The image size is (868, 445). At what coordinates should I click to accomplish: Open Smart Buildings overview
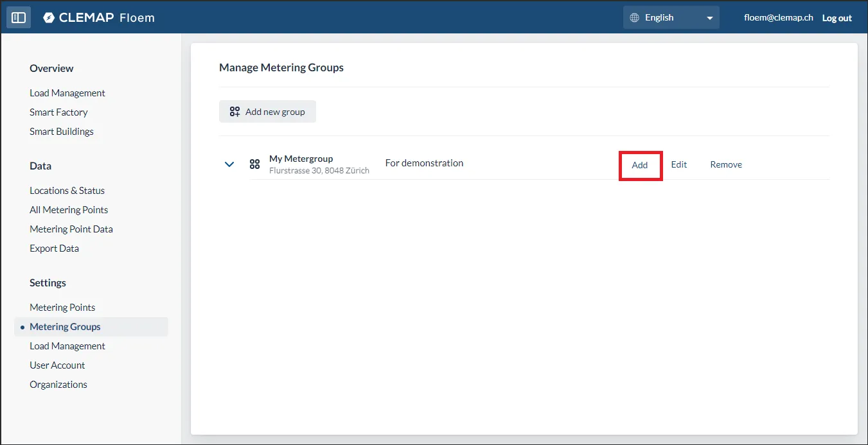pos(62,132)
